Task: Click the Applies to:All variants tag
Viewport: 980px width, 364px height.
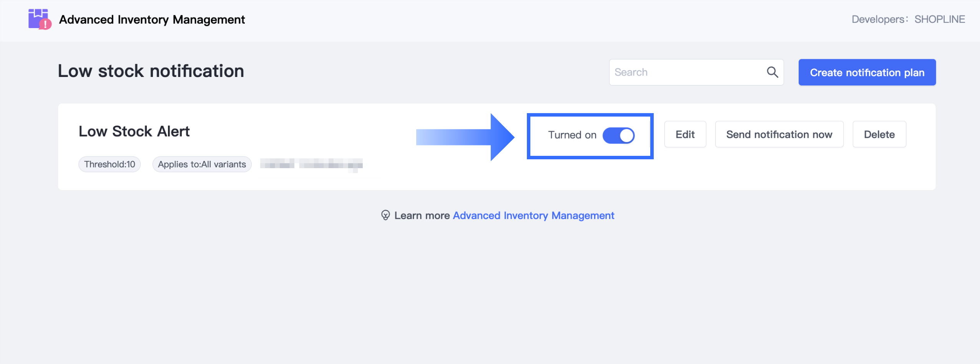Action: click(202, 164)
